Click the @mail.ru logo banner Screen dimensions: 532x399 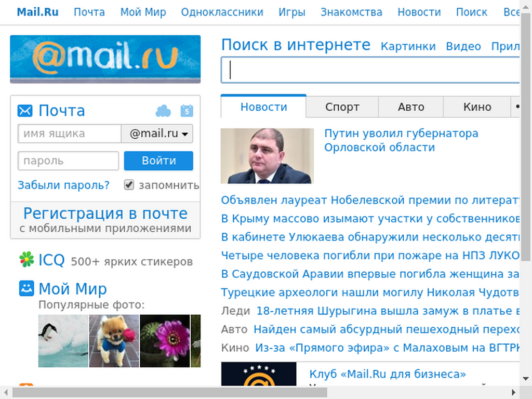pyautogui.click(x=105, y=59)
